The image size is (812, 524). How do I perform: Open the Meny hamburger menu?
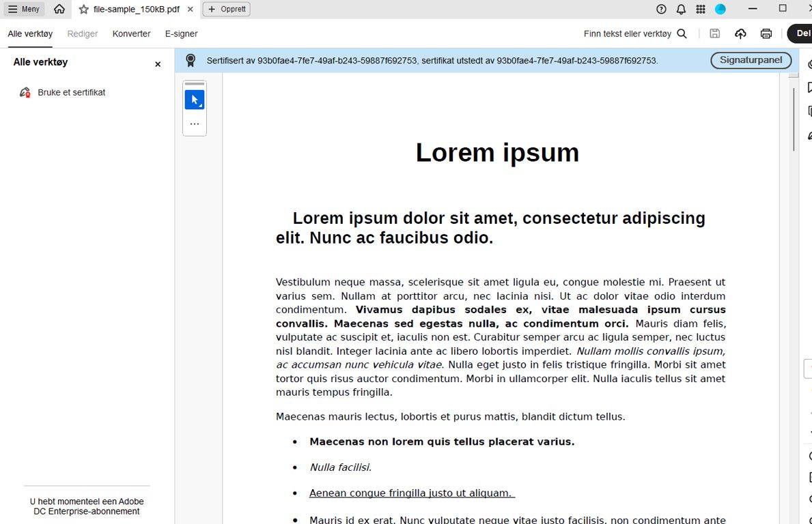click(24, 9)
